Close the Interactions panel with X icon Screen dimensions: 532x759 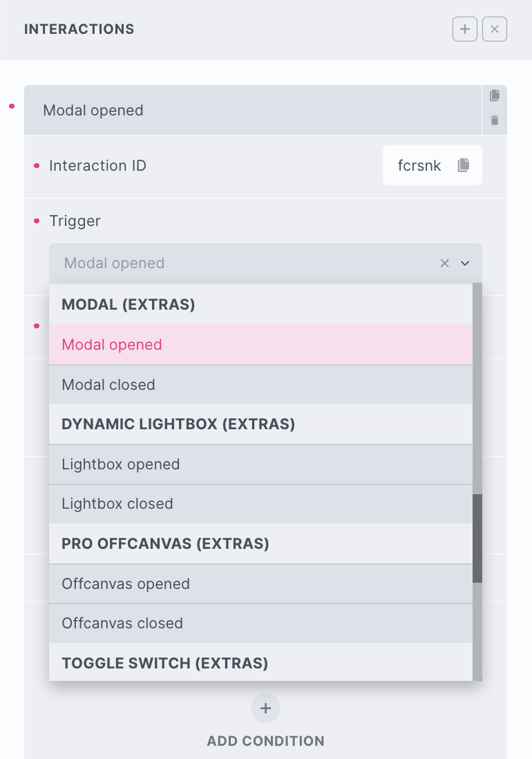click(495, 29)
